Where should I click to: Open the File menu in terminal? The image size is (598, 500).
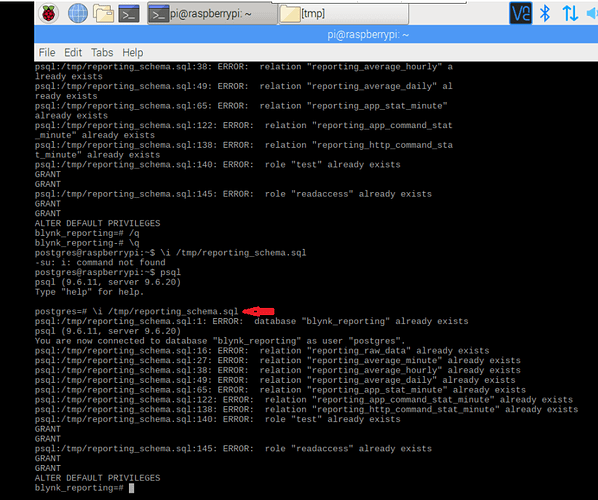pyautogui.click(x=47, y=52)
